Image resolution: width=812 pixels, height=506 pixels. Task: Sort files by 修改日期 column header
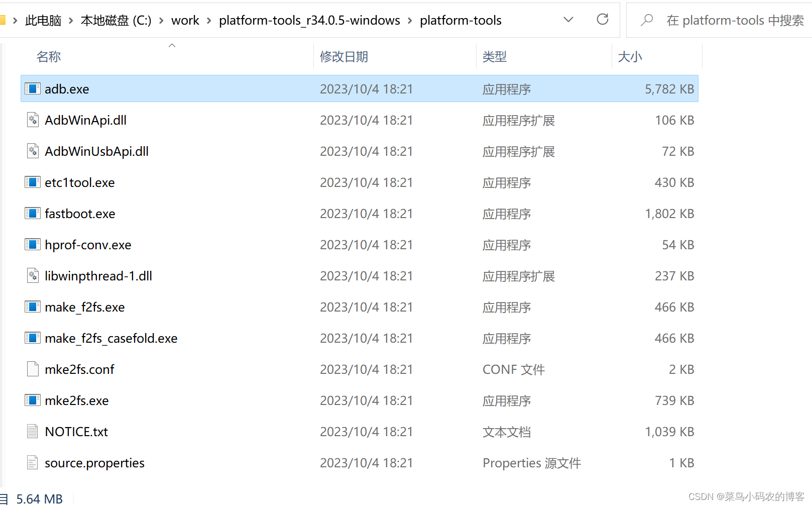pos(344,57)
